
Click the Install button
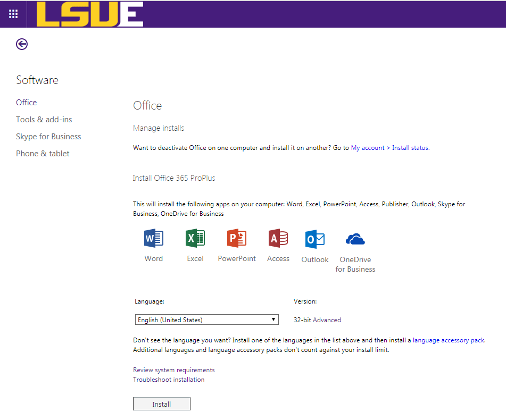(x=162, y=404)
